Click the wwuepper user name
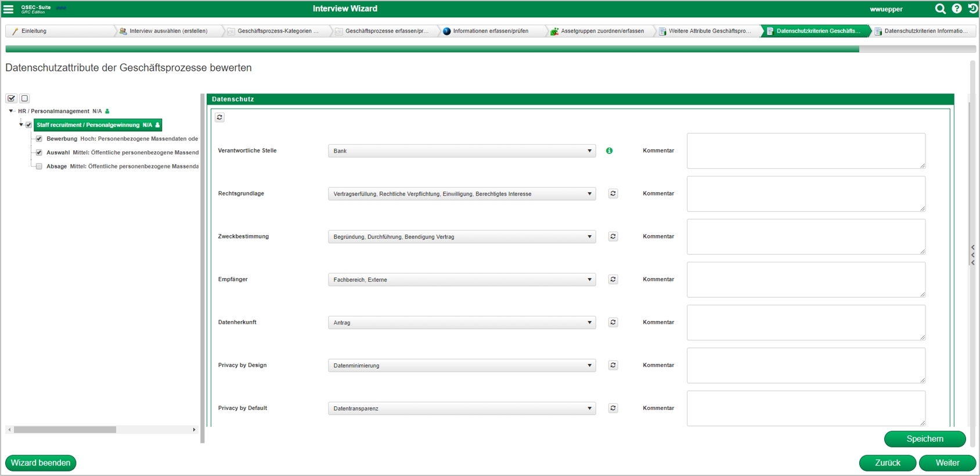 886,9
